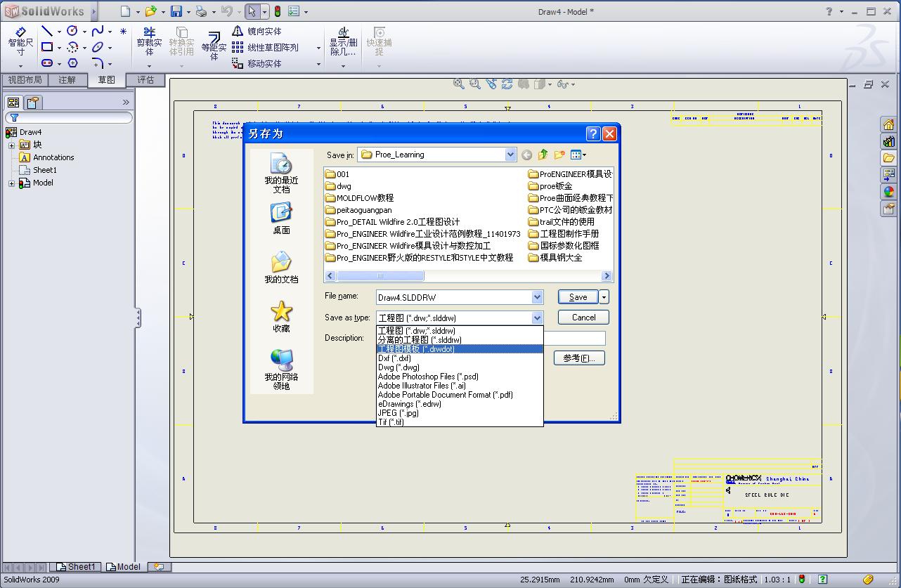Click Trim Entities (剪裁实体) tool
Viewport: 901px width, 588px height.
(149, 42)
